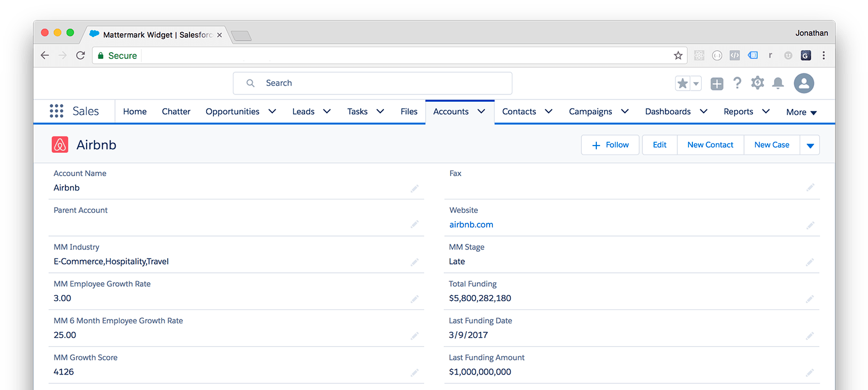Open a new browser tab
Screen dimensions: 868x390
(x=241, y=36)
